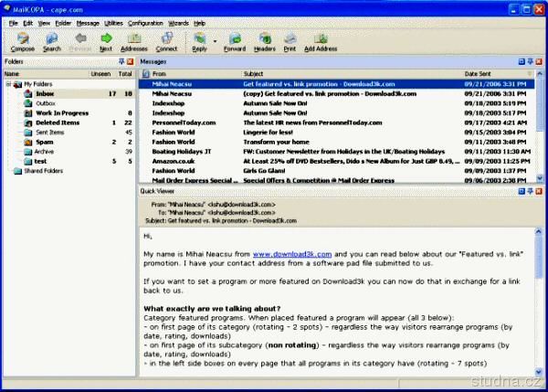The height and width of the screenshot is (392, 548).
Task: Pin the Messages panel
Action: coord(530,61)
